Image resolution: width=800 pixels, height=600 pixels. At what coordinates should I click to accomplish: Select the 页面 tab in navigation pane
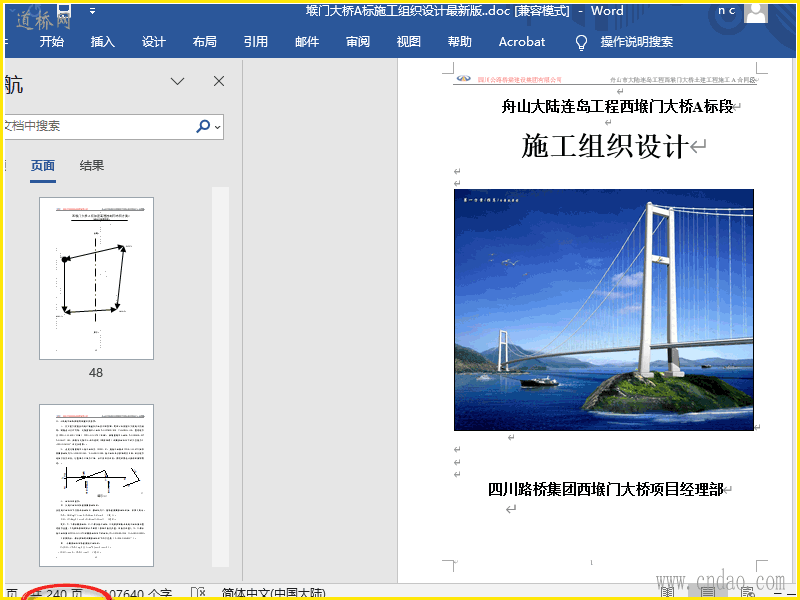[43, 165]
